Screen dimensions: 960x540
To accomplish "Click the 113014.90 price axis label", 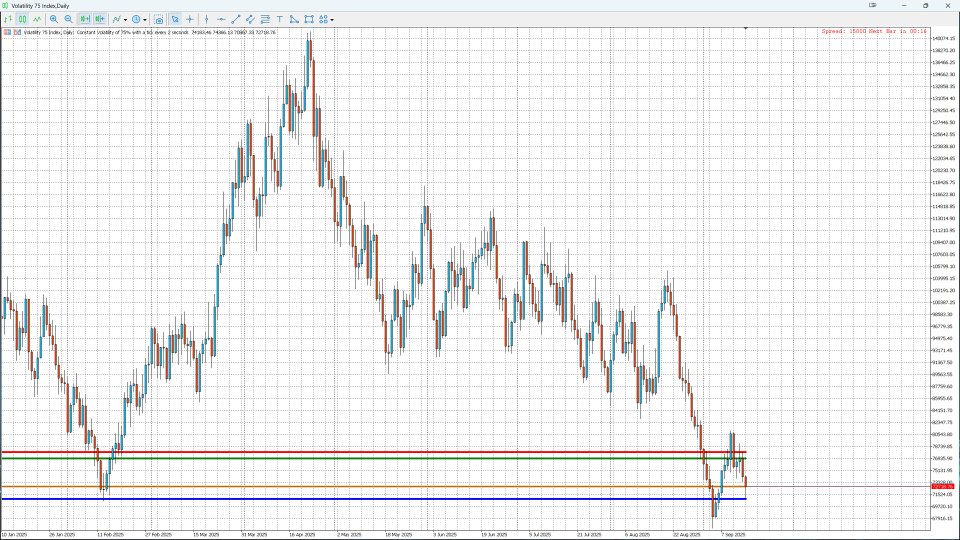I will 943,219.
